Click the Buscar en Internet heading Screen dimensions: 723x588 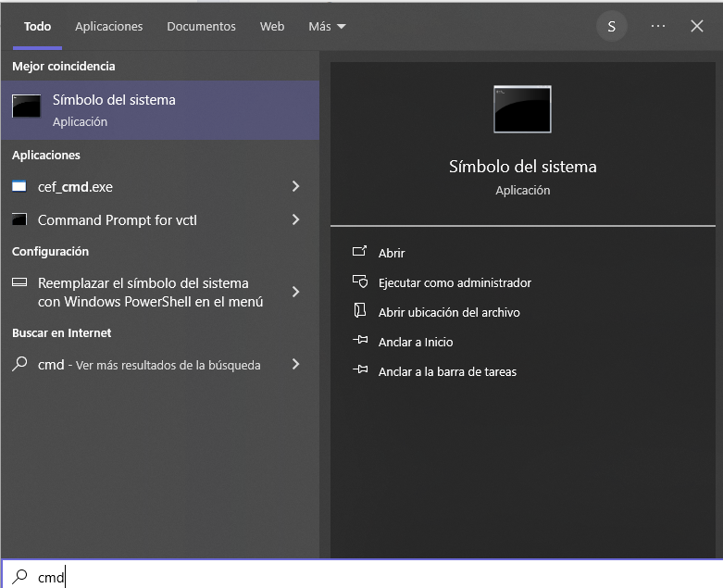(x=61, y=333)
